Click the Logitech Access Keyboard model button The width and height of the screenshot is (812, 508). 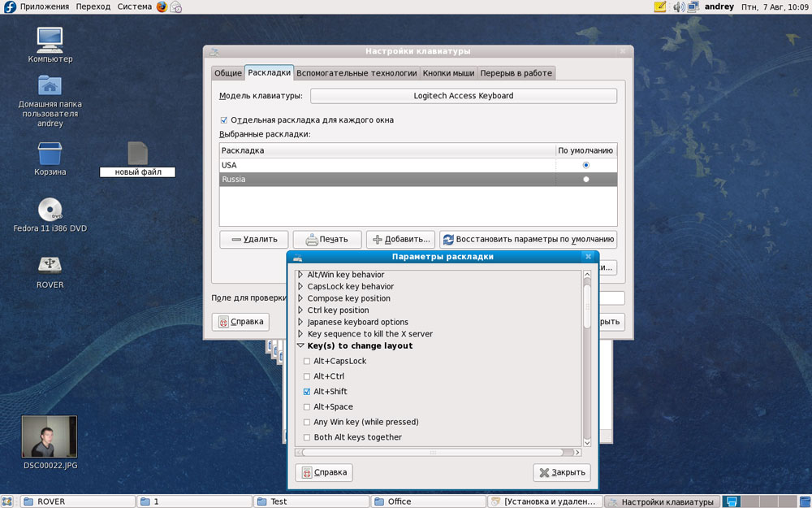463,96
